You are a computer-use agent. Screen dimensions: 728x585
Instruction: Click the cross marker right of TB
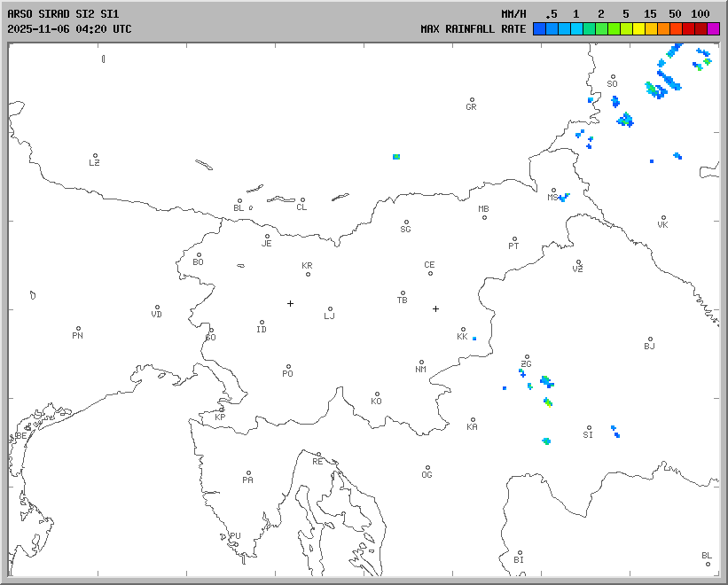[x=435, y=308]
